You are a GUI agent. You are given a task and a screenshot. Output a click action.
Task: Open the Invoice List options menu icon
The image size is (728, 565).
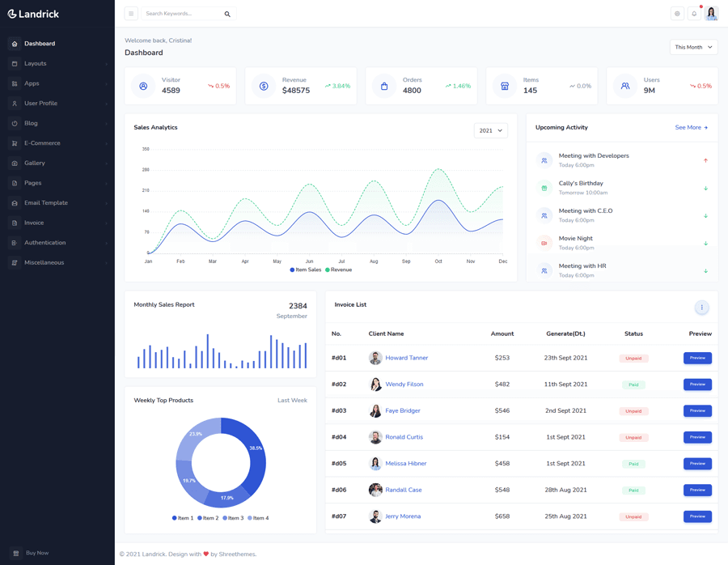pos(702,308)
